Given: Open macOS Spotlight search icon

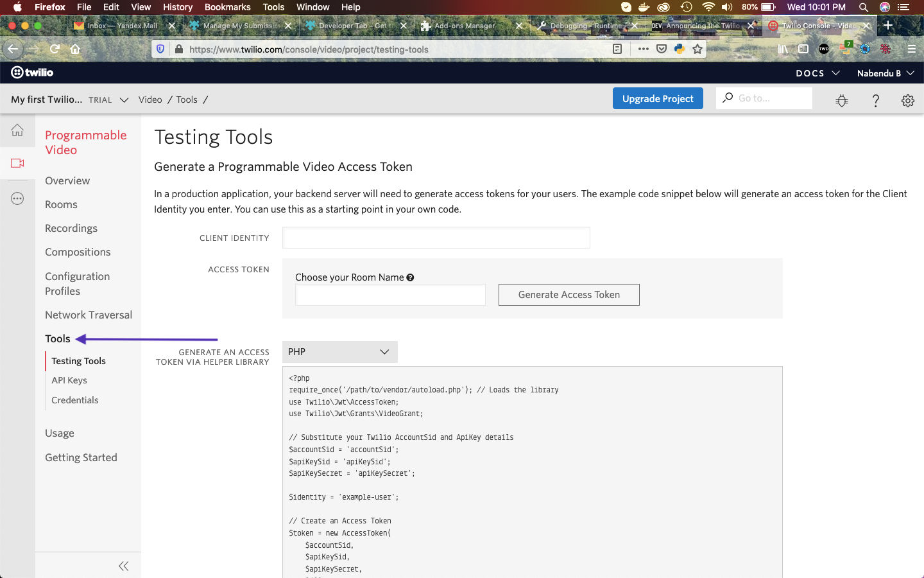Looking at the screenshot, I should [x=864, y=7].
